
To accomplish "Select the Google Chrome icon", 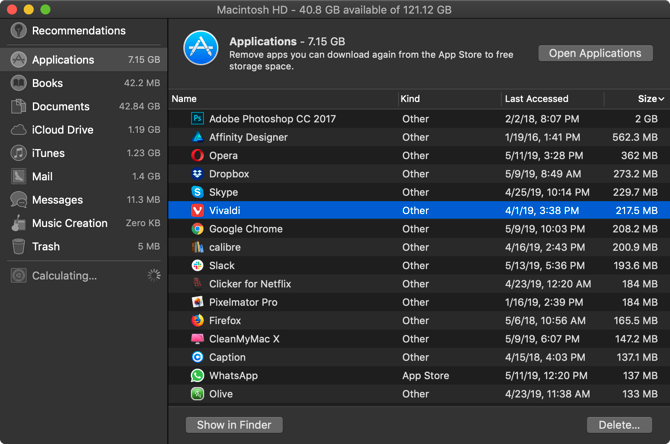I will (198, 229).
